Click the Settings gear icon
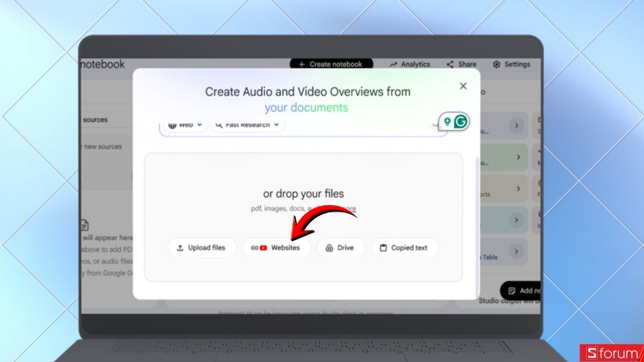The image size is (644, 362). 496,64
